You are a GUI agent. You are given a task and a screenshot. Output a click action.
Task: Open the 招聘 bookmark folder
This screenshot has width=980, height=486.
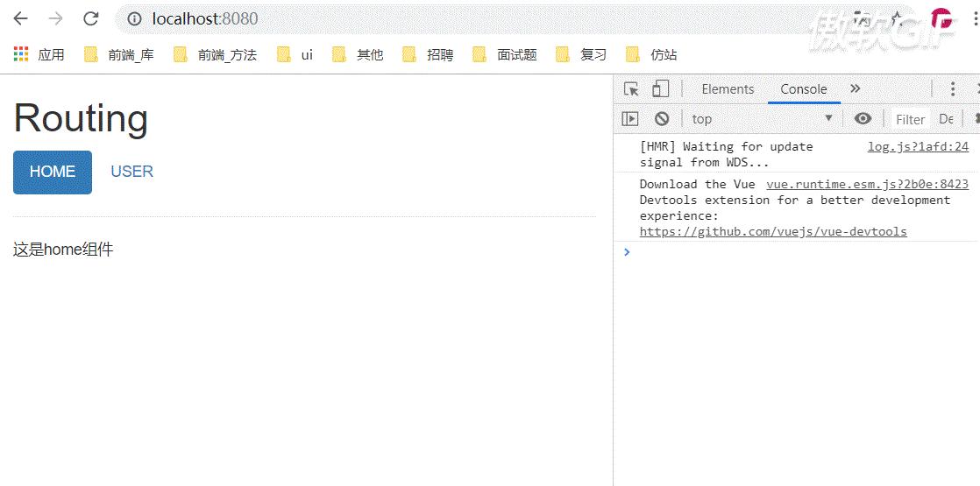click(428, 55)
